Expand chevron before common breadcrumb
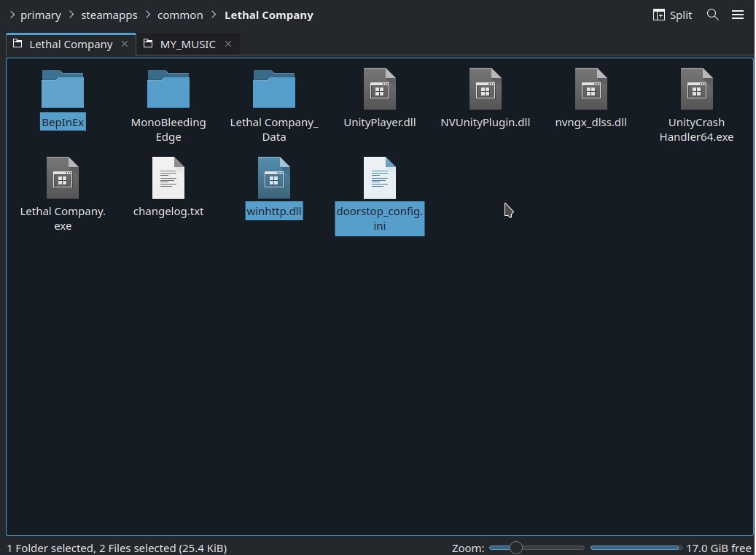This screenshot has height=555, width=756. (x=148, y=15)
